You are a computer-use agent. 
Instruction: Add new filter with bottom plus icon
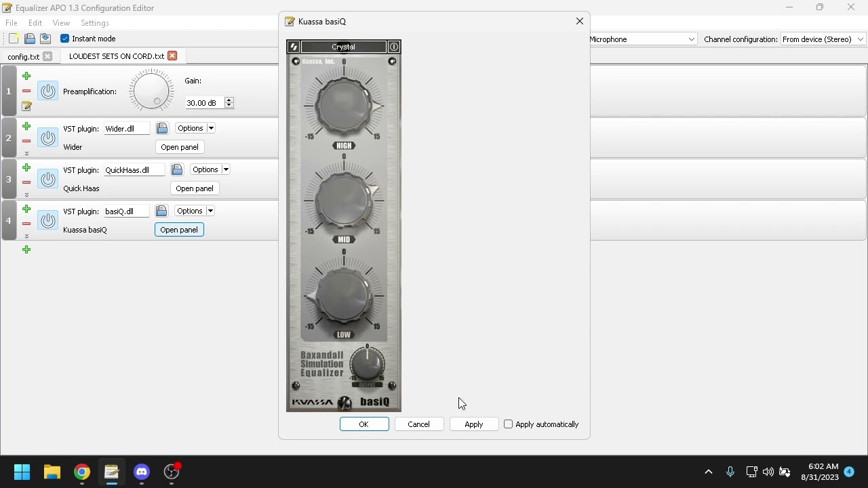pyautogui.click(x=26, y=249)
